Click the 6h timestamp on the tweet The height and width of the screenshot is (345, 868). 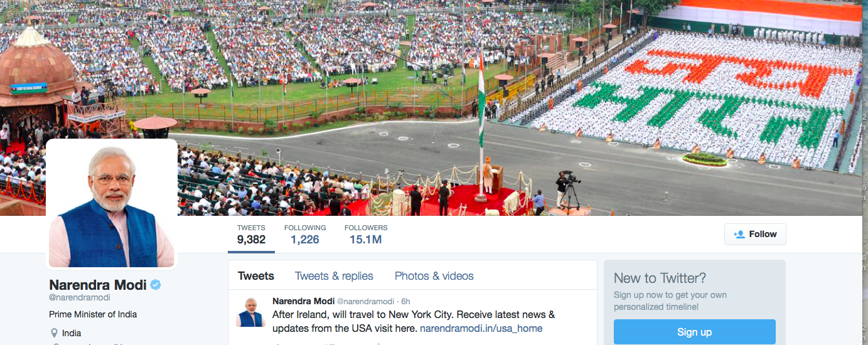click(x=405, y=302)
